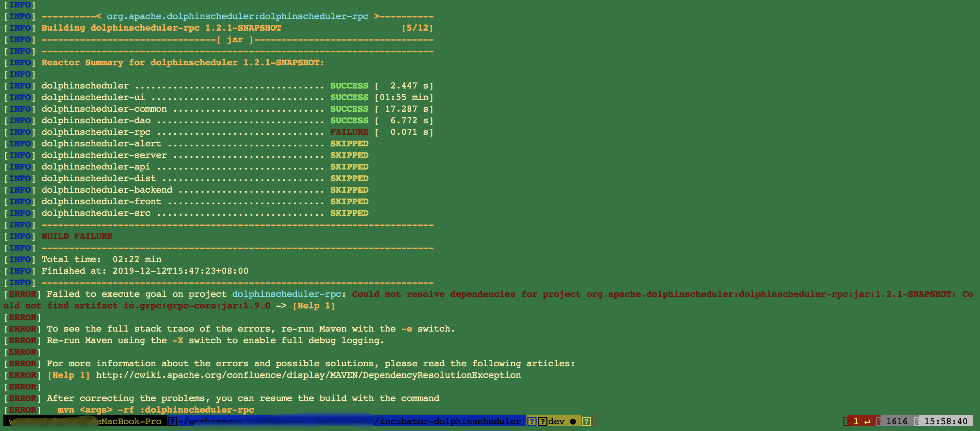Click the '2.447 s' build duration

(409, 86)
